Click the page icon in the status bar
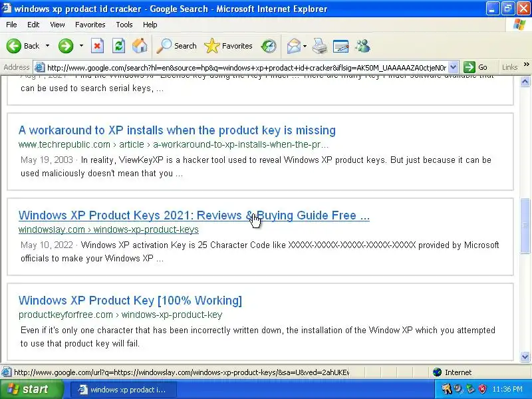Screen dimensions: 532x399 tap(6, 372)
